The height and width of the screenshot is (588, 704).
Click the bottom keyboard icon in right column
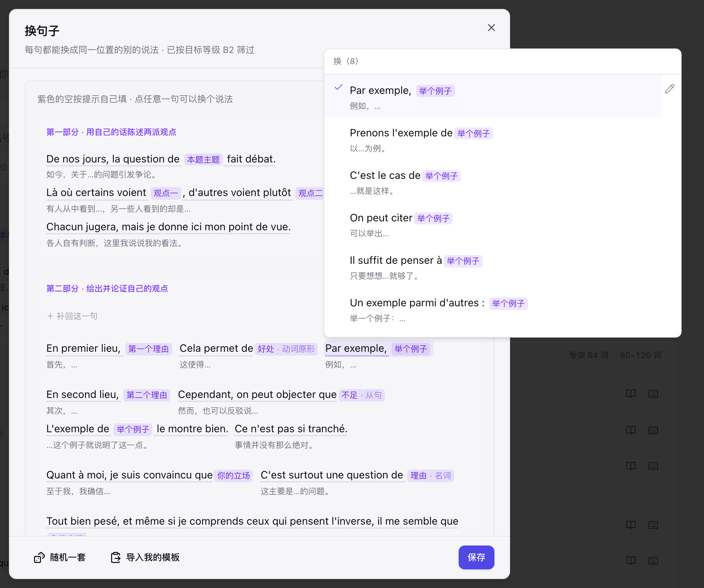coord(653,561)
